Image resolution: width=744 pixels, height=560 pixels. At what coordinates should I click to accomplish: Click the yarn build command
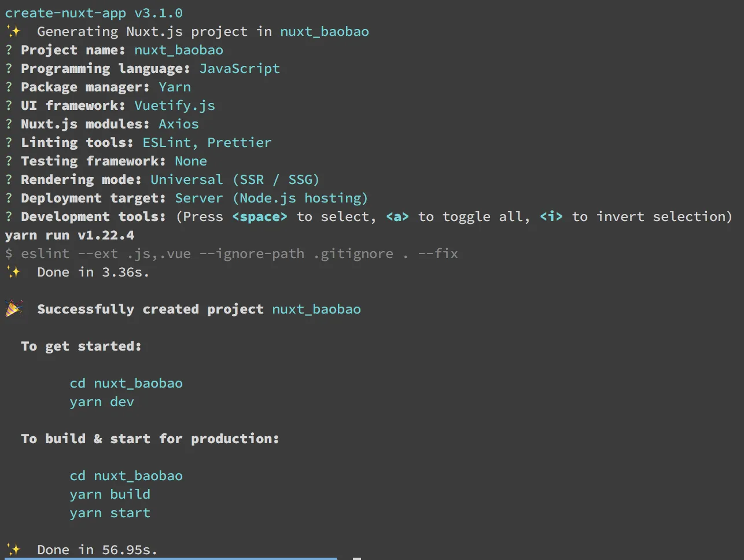pyautogui.click(x=110, y=494)
